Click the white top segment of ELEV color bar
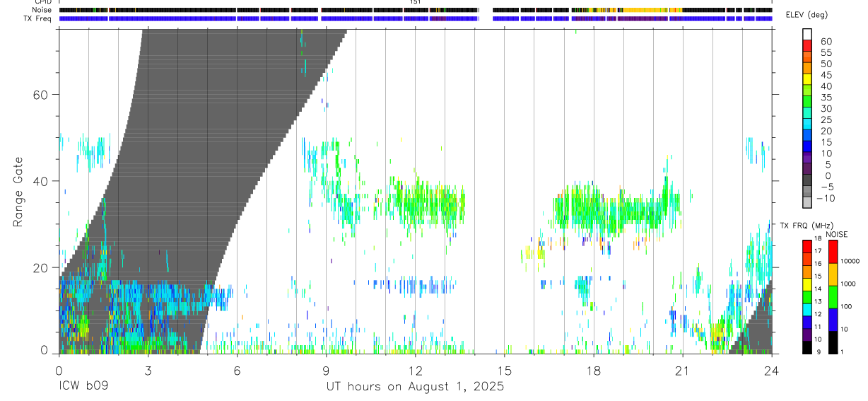Image resolution: width=868 pixels, height=401 pixels. (807, 34)
